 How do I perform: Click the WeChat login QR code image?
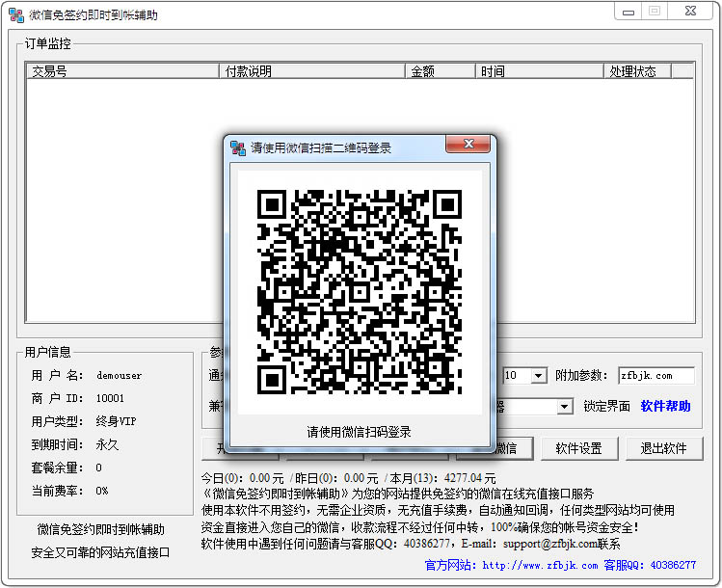tap(360, 292)
